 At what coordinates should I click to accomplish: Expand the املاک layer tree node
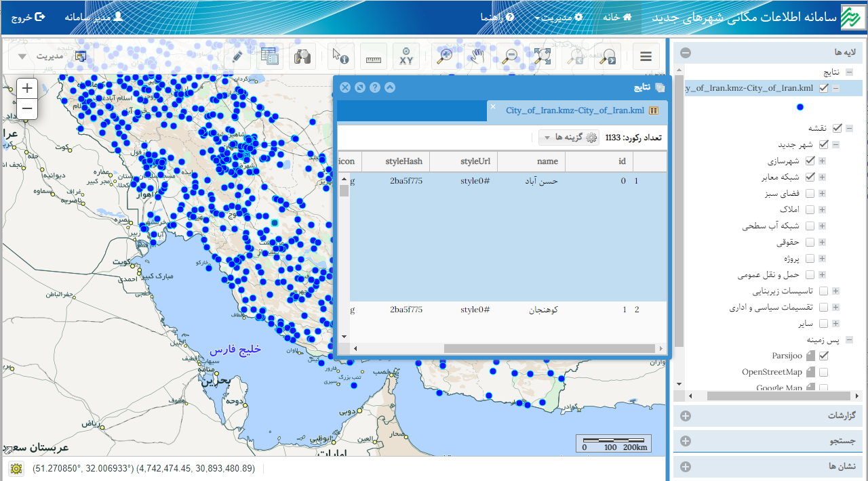click(822, 210)
